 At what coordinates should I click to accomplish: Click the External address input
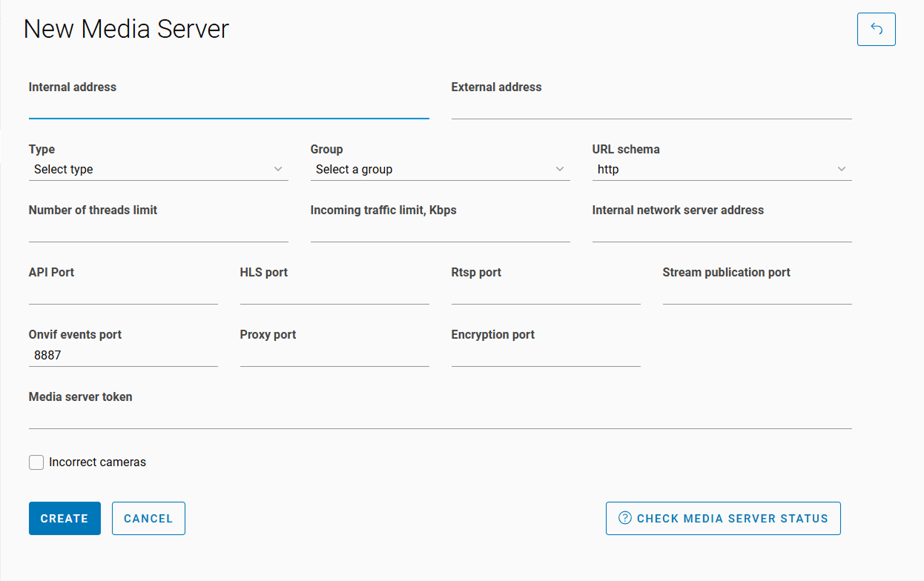click(651, 107)
